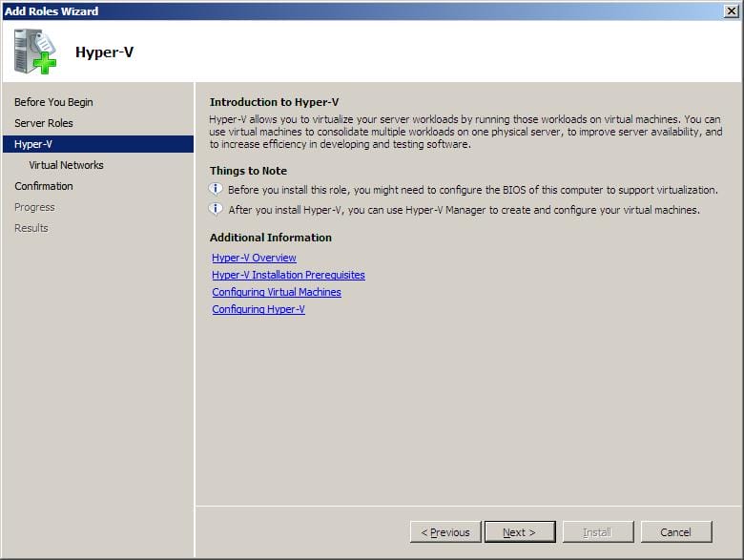Cancel the wizard with the Cancel button
Screen dimensions: 744x560
pos(676,532)
